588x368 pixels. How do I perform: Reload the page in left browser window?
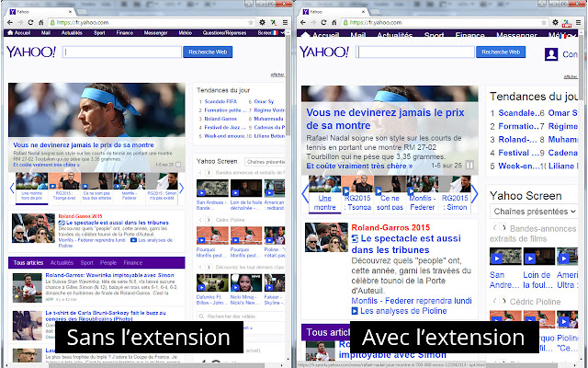[x=30, y=22]
